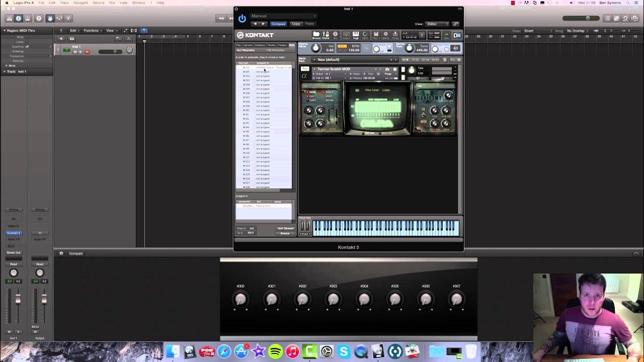
Task: Click Compare button in Smart Controls bar
Action: (x=76, y=253)
